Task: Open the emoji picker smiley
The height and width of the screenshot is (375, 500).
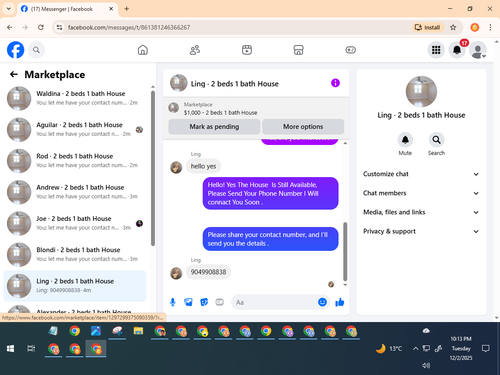Action: [x=322, y=302]
